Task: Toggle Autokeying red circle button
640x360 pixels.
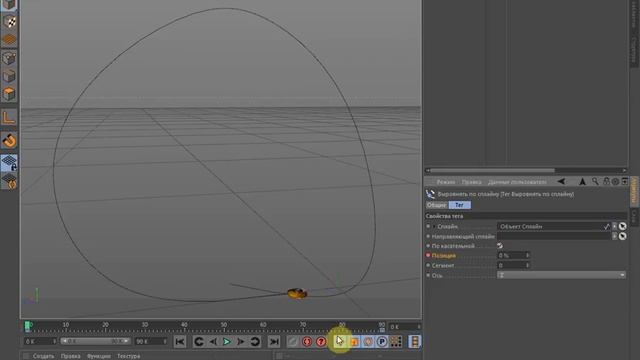Action: tap(307, 342)
